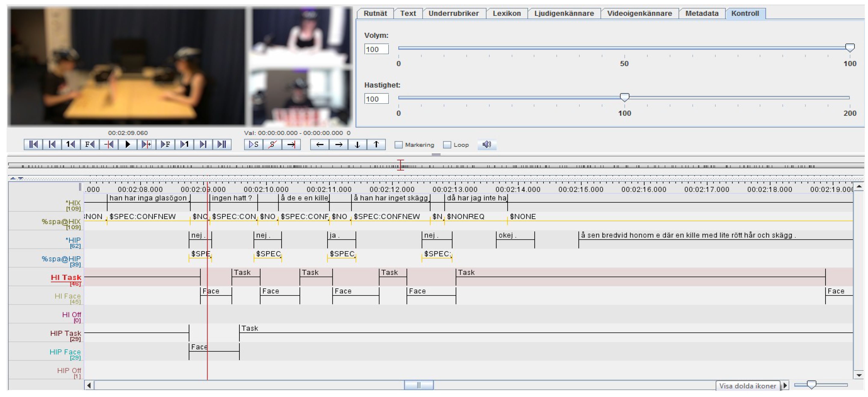Step one frame forward (F)
Screen dimensions: 868x397
[x=165, y=144]
